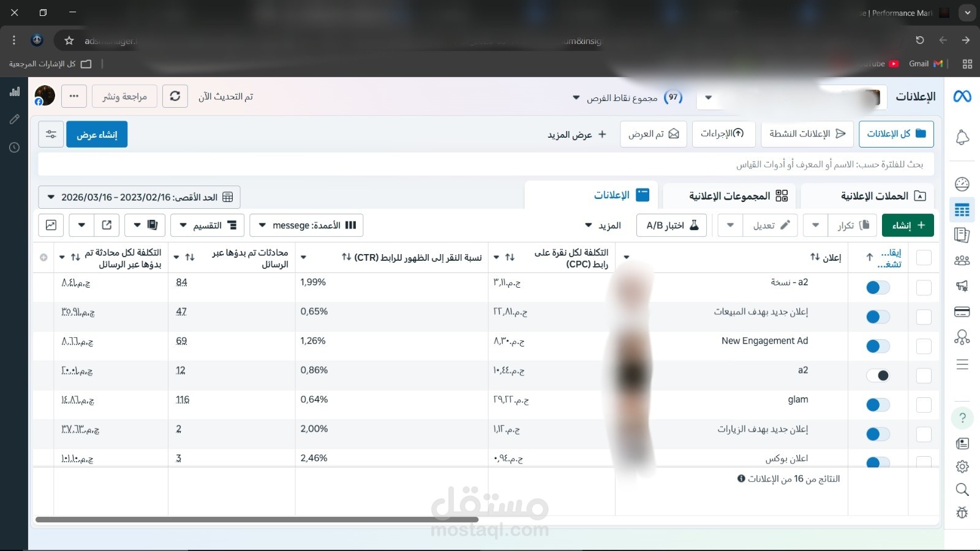Click the horizontal table scrollbar
This screenshot has width=980, height=551.
coord(257,520)
